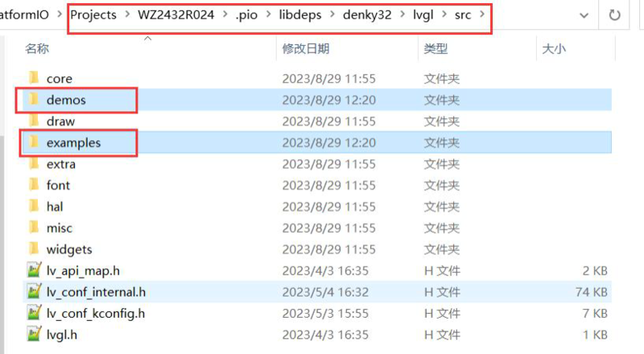The width and height of the screenshot is (644, 354).
Task: Select the extra folder name
Action: pyautogui.click(x=61, y=164)
